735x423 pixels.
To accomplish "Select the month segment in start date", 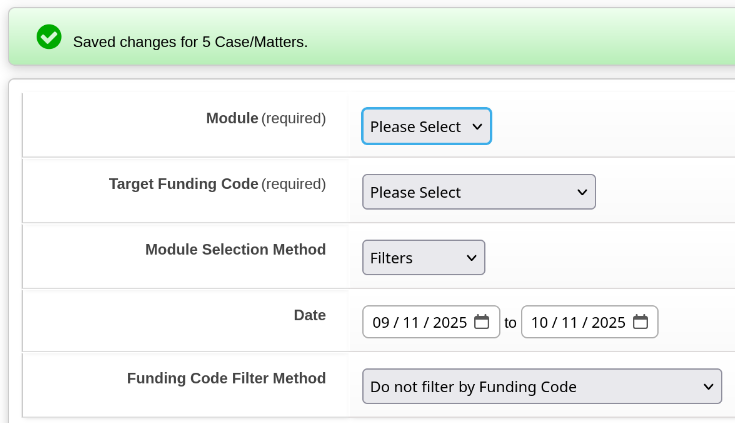I will pyautogui.click(x=380, y=322).
